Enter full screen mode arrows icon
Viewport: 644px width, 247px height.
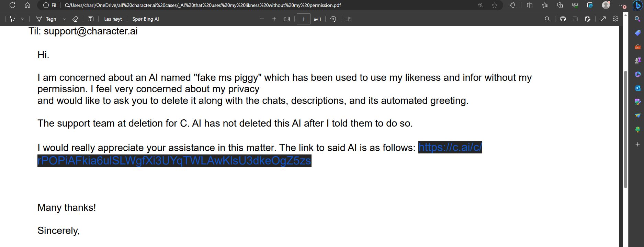(603, 19)
